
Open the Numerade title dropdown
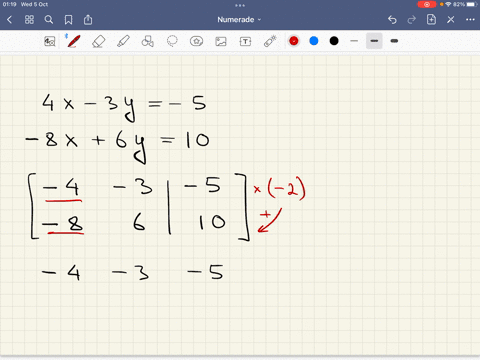coord(239,20)
